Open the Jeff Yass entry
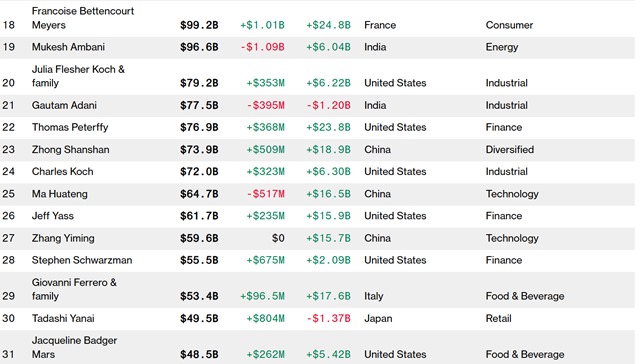 (53, 216)
